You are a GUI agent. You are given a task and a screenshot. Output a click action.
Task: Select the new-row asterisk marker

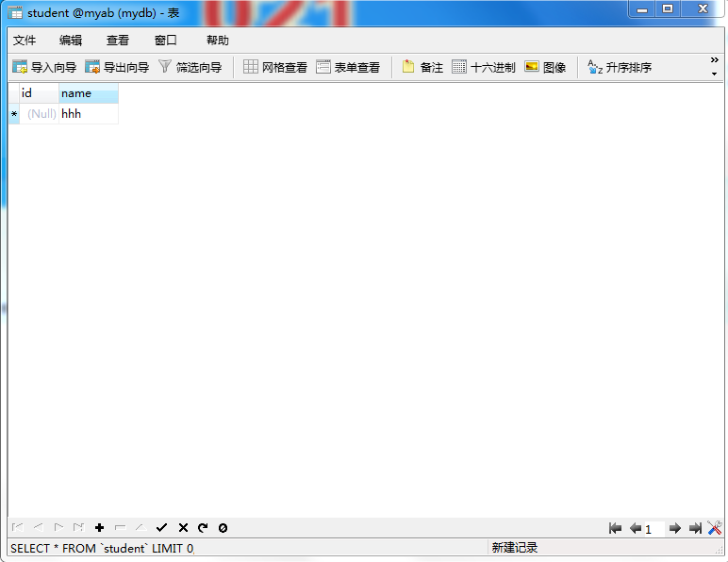(x=14, y=114)
